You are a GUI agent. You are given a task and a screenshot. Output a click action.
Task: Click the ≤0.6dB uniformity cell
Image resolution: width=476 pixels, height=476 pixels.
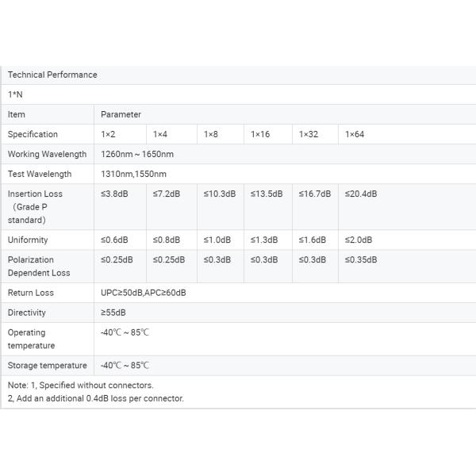[114, 240]
